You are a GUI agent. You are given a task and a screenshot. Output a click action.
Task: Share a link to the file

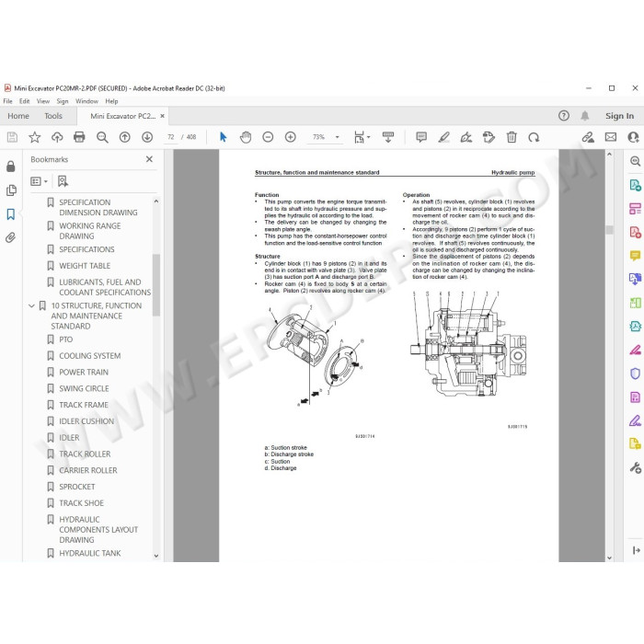588,137
